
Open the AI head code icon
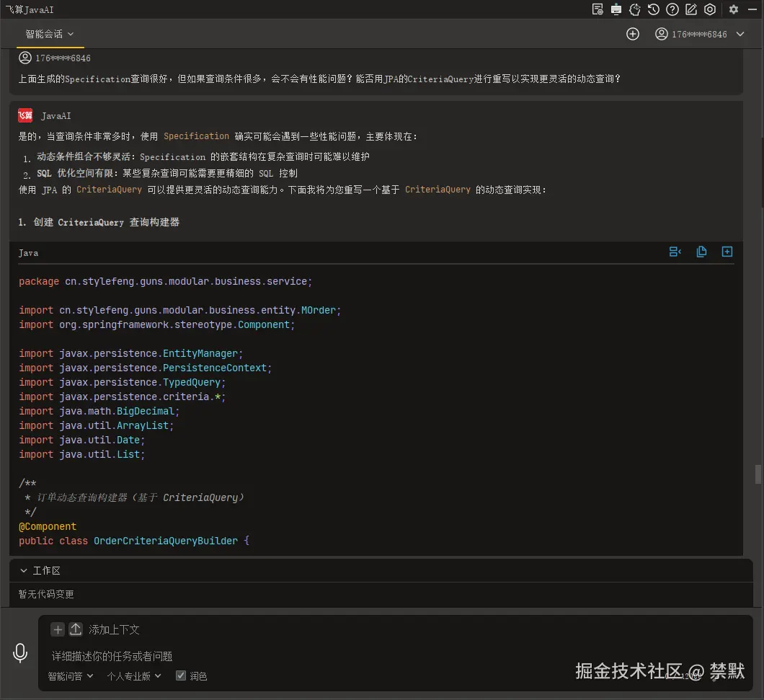coord(635,9)
